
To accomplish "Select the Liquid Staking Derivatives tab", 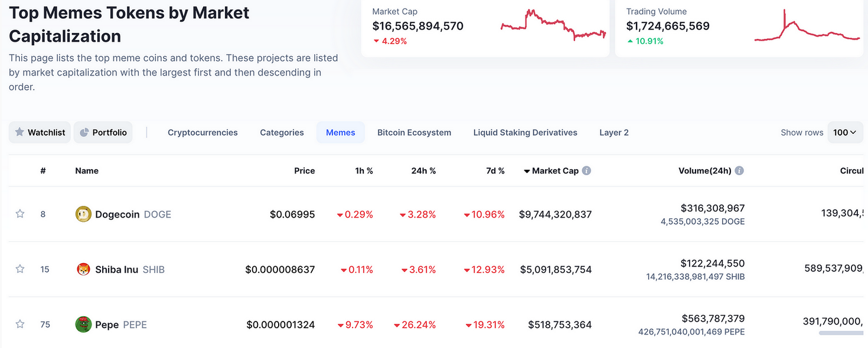I will [x=524, y=132].
